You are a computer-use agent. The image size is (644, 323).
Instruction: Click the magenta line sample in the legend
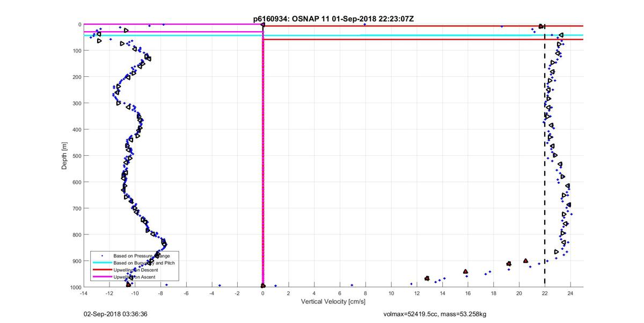(102, 277)
